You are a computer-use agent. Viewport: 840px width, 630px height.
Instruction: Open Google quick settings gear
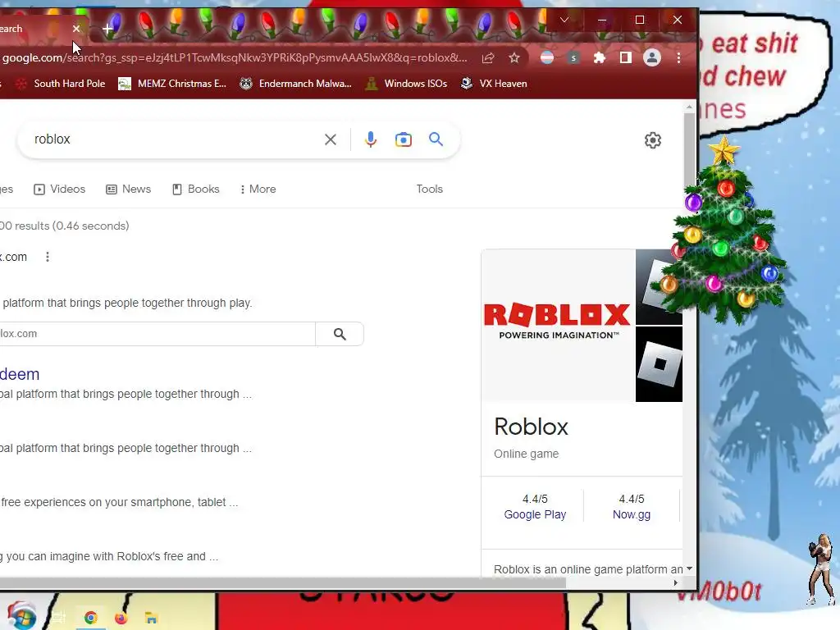(652, 140)
